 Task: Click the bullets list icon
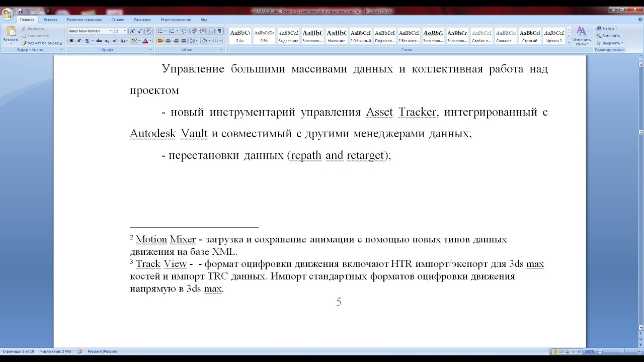coord(159,31)
